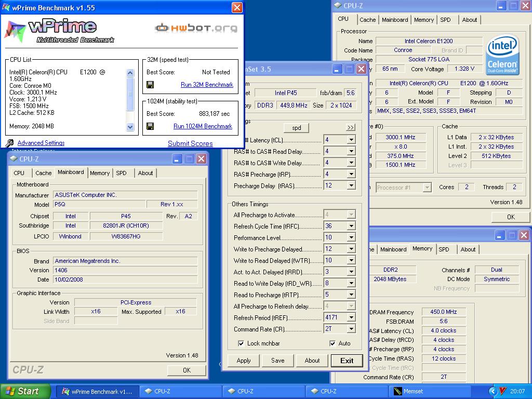Image resolution: width=532 pixels, height=399 pixels.
Task: Open Write to Read Delayed (tWTR) dropdown
Action: (351, 260)
